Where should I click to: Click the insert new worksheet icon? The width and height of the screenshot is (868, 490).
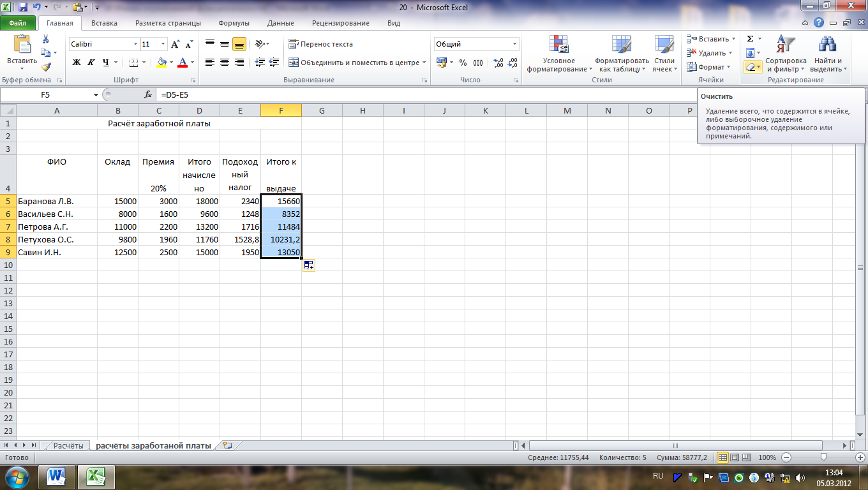227,445
